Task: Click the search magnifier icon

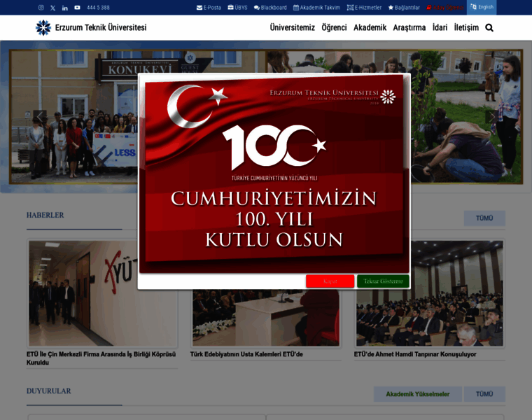Action: (489, 28)
